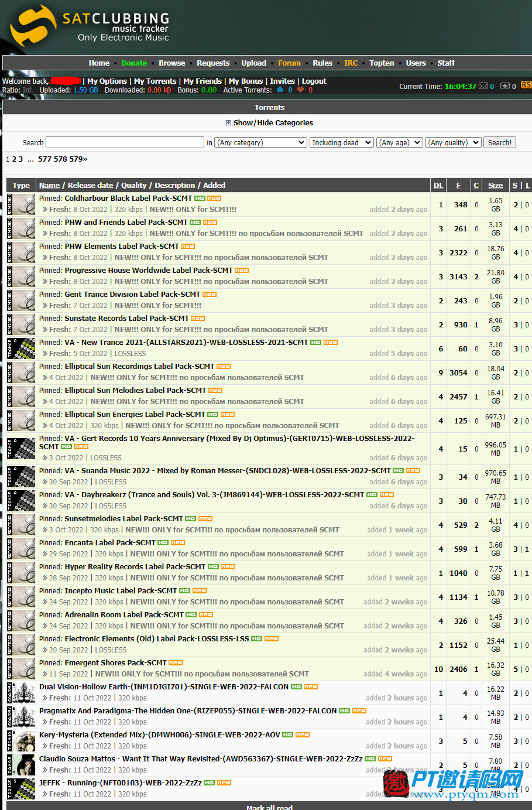Click the Sunstate Records Label Pack category icon
532x810 pixels.
point(21,324)
